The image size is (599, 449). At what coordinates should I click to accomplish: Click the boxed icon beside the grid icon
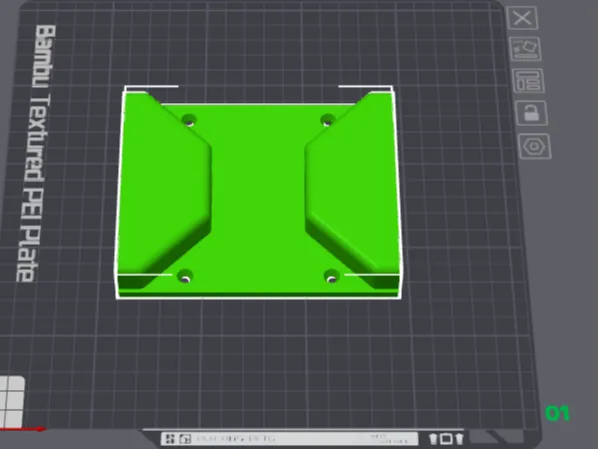pyautogui.click(x=185, y=439)
